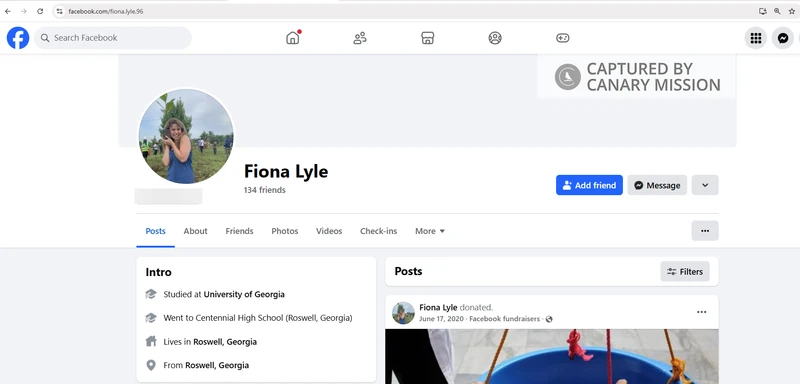Click the site info icon in address bar
Image resolution: width=800 pixels, height=384 pixels.
coord(60,11)
